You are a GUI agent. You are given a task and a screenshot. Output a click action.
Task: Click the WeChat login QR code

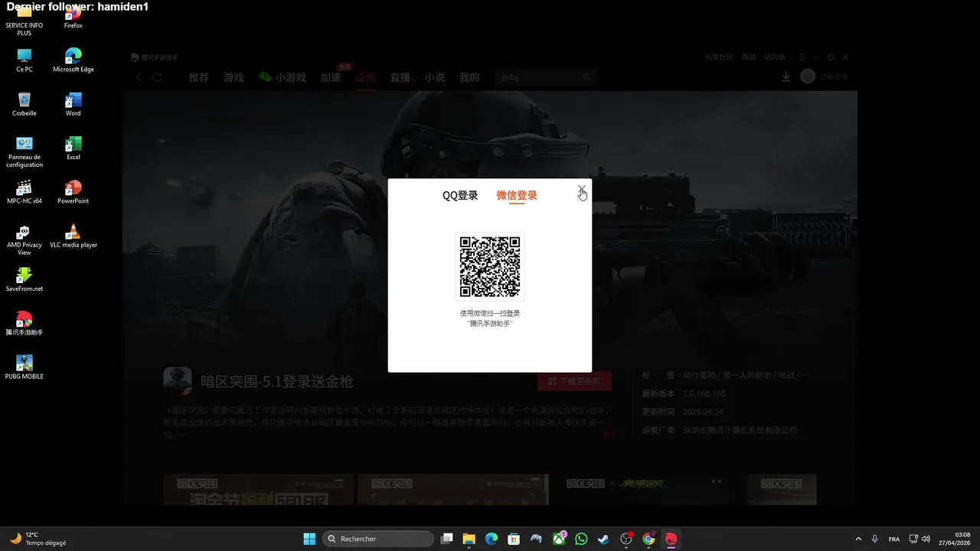490,267
